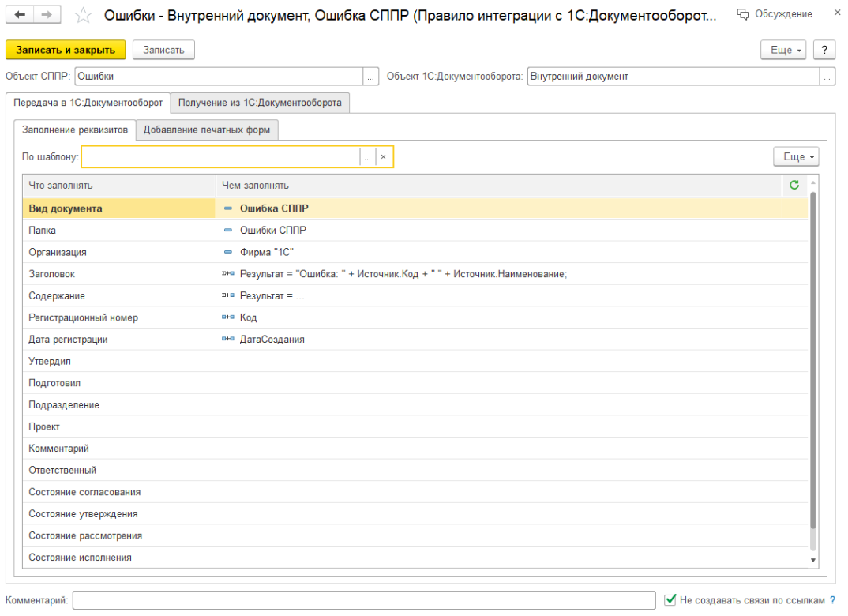Clear the По шаблону field with X
Screen dimensions: 848x616
pos(384,157)
